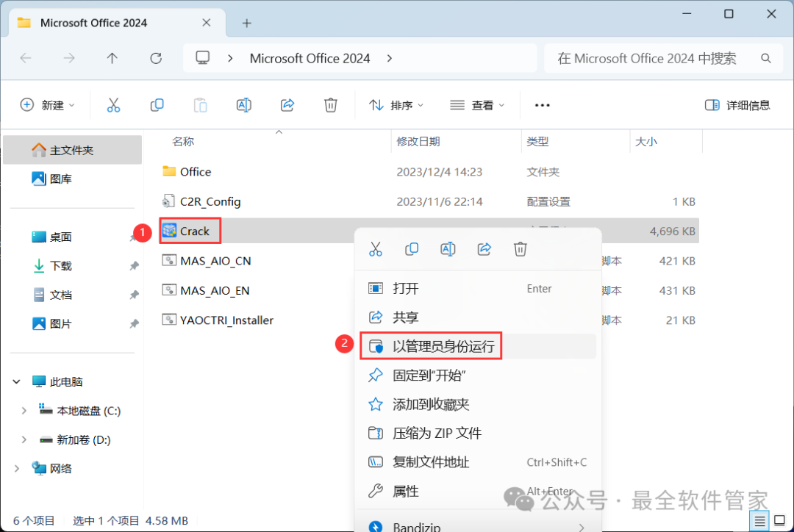Click the Share icon in the toolbar

click(287, 105)
